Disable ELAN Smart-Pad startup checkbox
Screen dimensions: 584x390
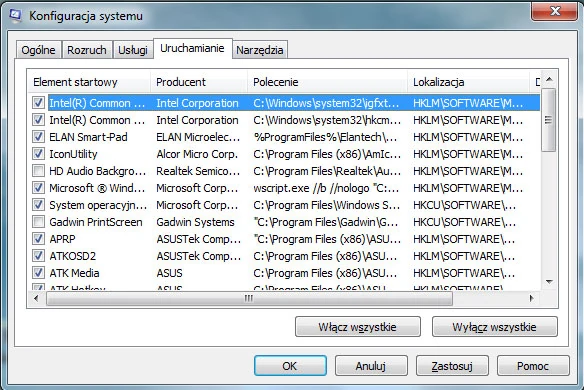(38, 137)
